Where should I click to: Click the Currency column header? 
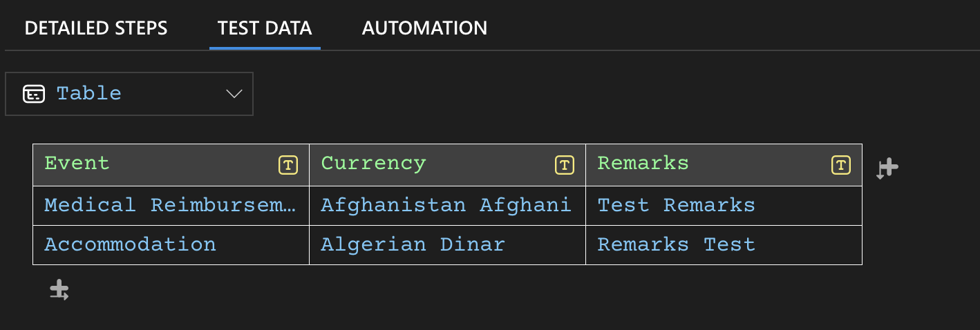pyautogui.click(x=374, y=164)
